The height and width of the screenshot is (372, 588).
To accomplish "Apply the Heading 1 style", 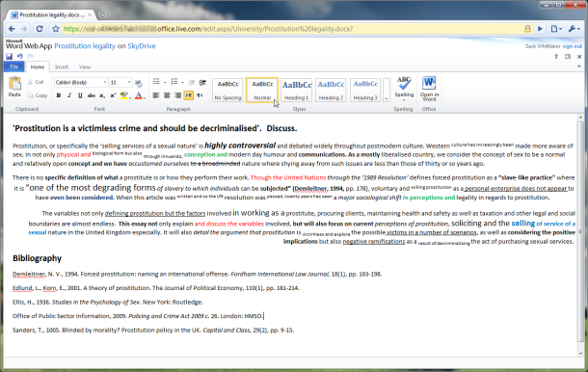I will [x=297, y=90].
